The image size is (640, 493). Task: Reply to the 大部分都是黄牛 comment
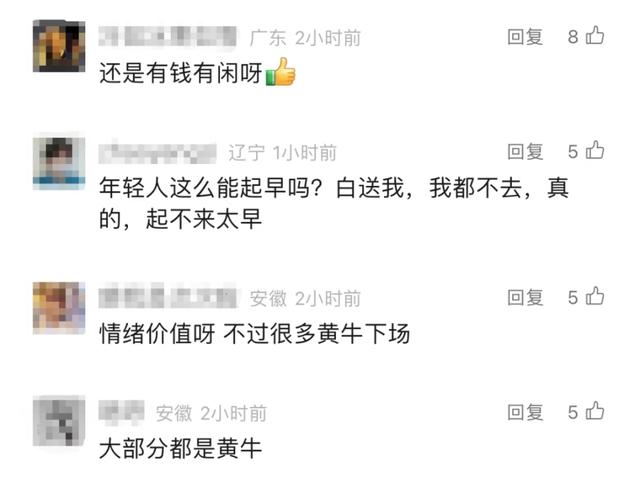pyautogui.click(x=525, y=412)
